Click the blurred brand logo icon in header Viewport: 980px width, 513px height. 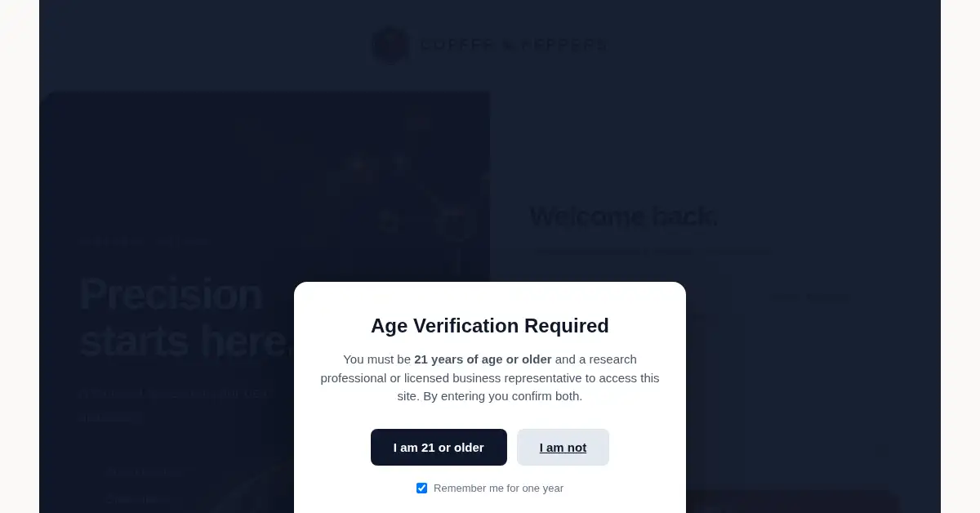(390, 45)
